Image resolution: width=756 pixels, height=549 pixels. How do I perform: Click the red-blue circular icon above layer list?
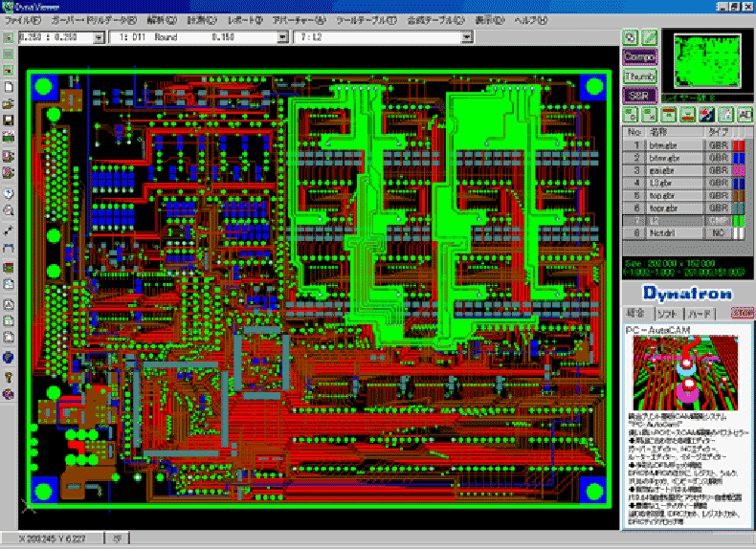706,115
